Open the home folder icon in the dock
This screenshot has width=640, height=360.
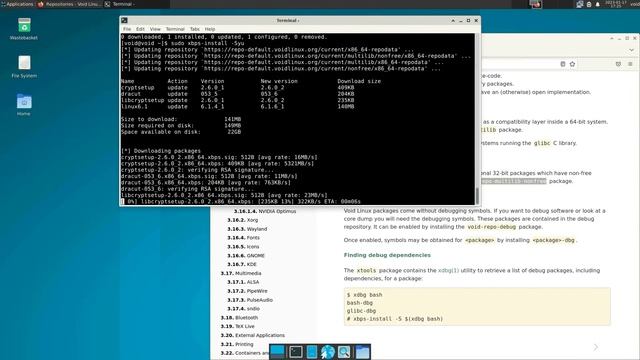tap(362, 352)
